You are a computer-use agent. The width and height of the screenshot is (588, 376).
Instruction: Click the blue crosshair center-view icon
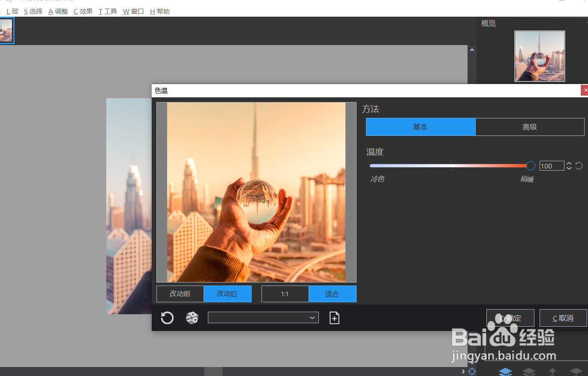pyautogui.click(x=472, y=371)
